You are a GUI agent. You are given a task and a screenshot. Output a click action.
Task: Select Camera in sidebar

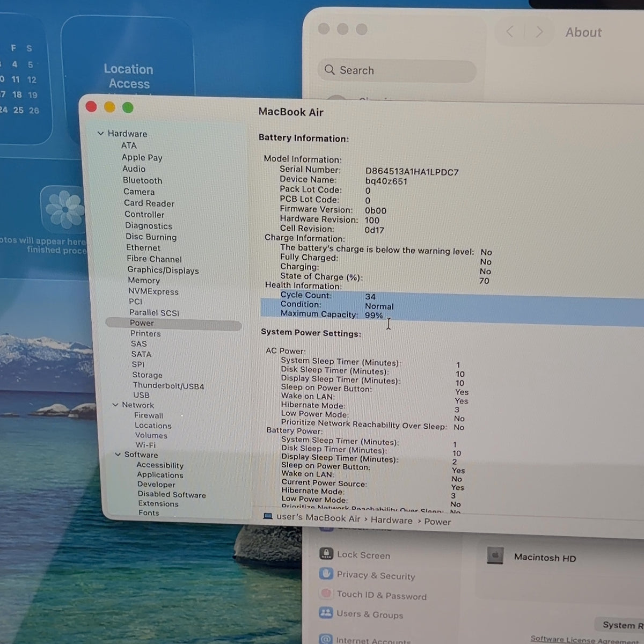coord(139,192)
